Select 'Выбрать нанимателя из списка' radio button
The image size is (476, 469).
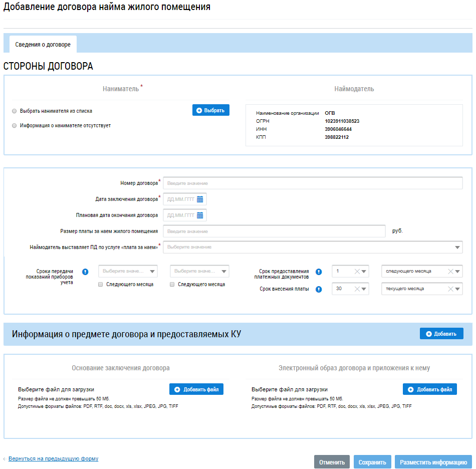(x=14, y=111)
